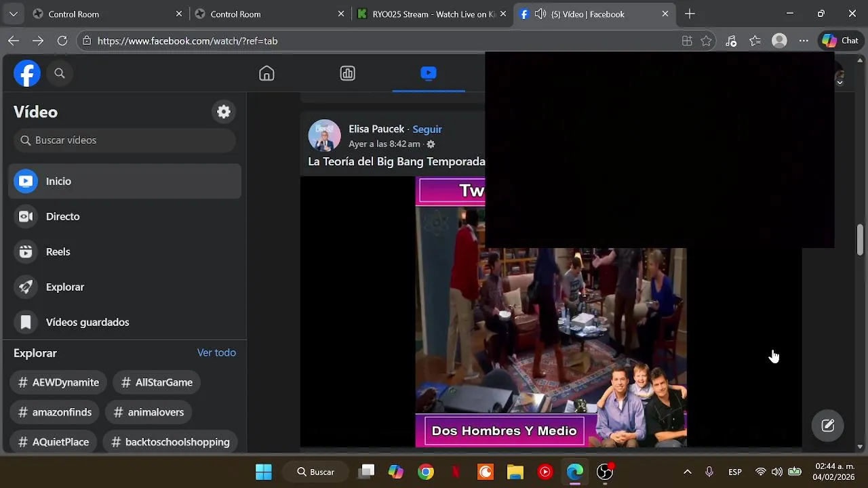Add this page to favorites star
The width and height of the screenshot is (868, 488).
(x=706, y=41)
